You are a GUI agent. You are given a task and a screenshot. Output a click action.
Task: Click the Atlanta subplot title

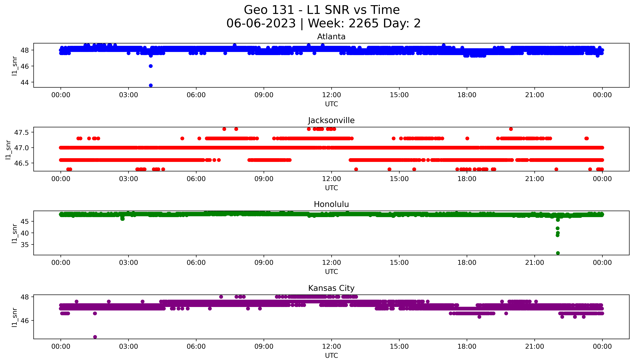(x=331, y=37)
